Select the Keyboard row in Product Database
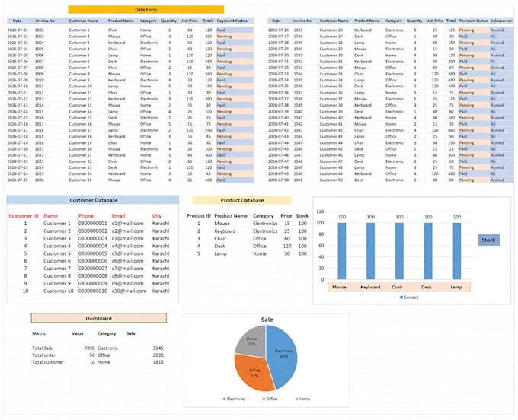 247,231
